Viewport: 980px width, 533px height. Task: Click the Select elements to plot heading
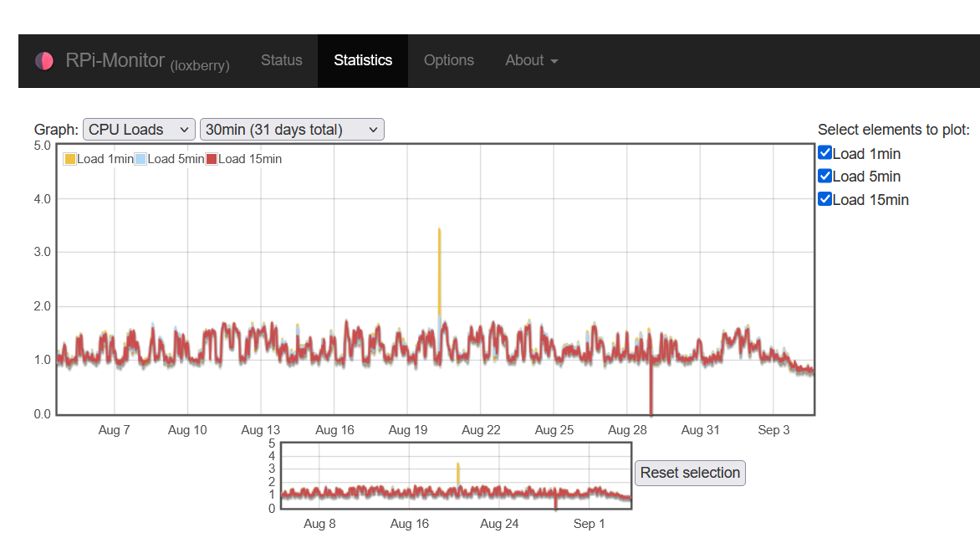pos(894,130)
